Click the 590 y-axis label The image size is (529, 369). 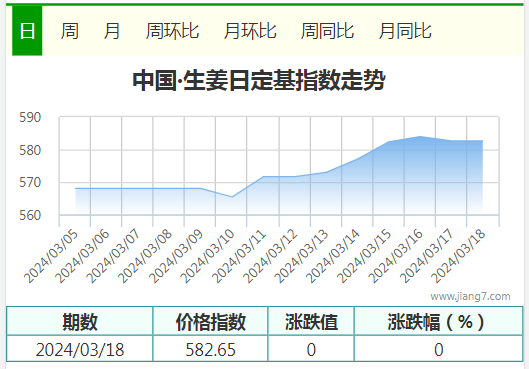[30, 117]
